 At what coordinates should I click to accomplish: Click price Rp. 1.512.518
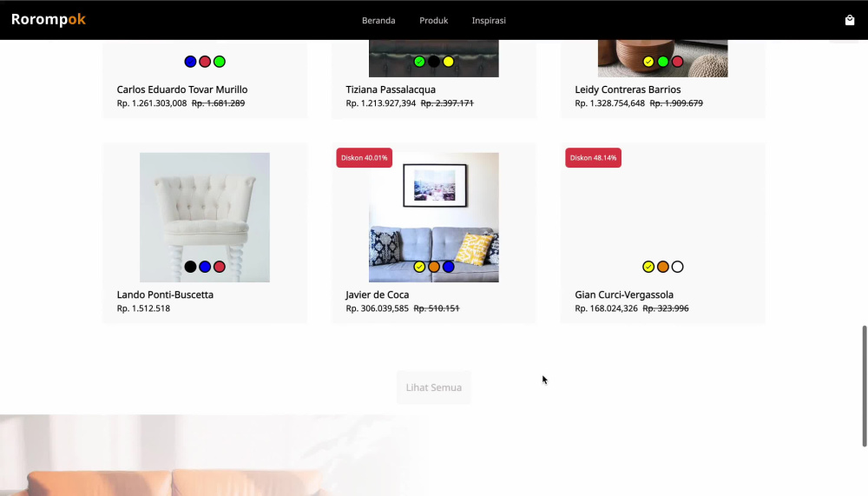pyautogui.click(x=143, y=308)
